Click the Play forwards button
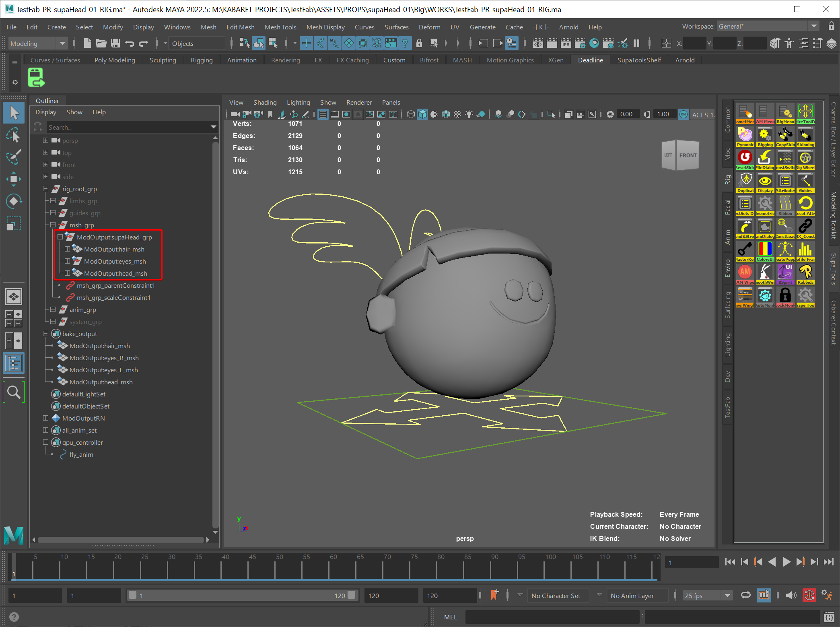The image size is (840, 627). coord(786,562)
